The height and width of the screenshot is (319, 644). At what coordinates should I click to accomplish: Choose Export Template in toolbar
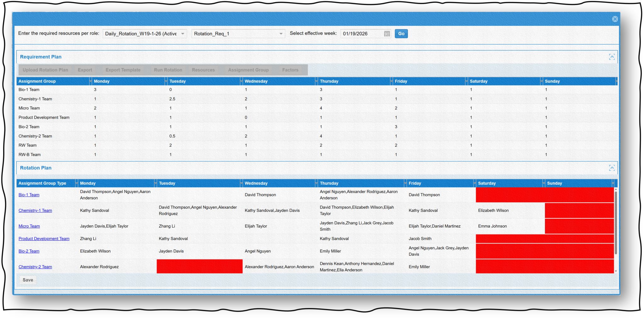(x=123, y=70)
